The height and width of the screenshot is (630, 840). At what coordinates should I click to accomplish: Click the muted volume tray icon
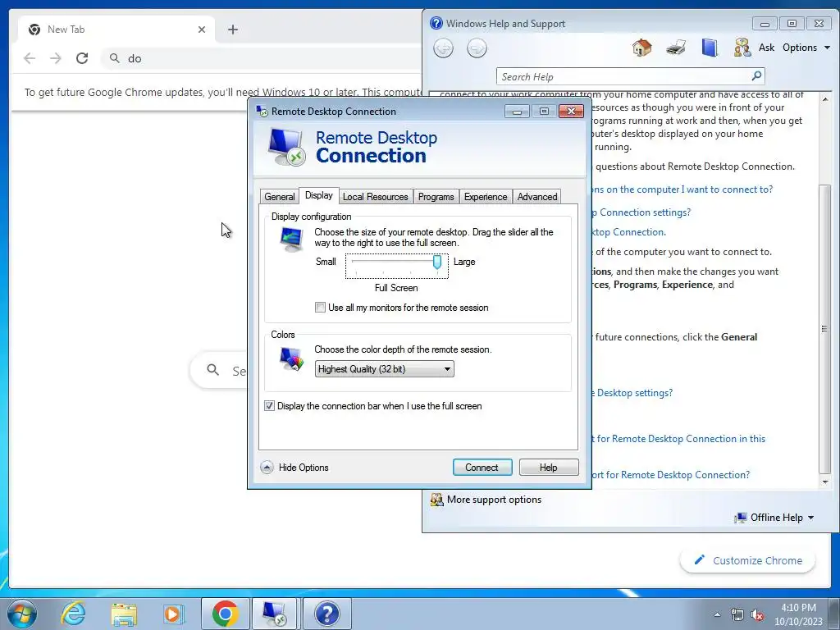point(757,615)
